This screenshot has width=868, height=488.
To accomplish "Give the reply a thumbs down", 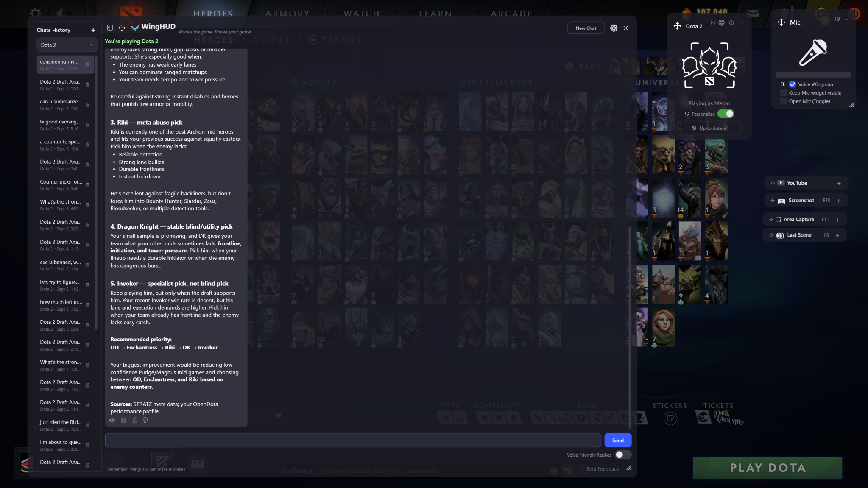I will pyautogui.click(x=145, y=420).
